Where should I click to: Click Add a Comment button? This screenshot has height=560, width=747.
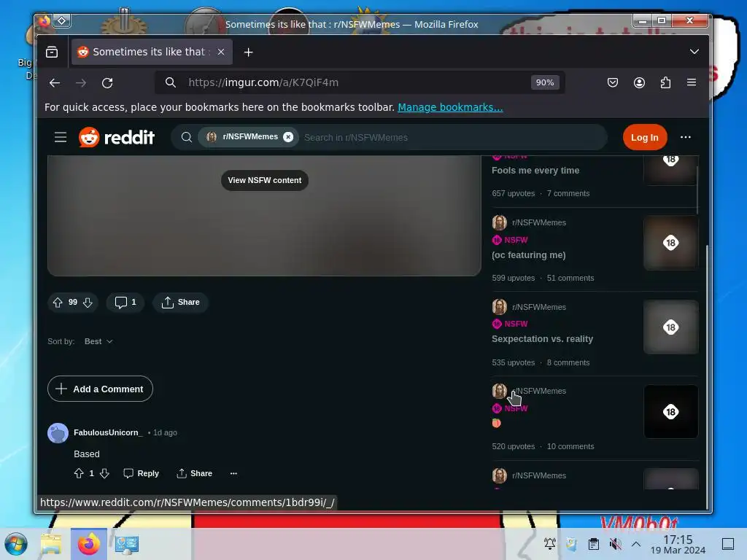pos(100,389)
